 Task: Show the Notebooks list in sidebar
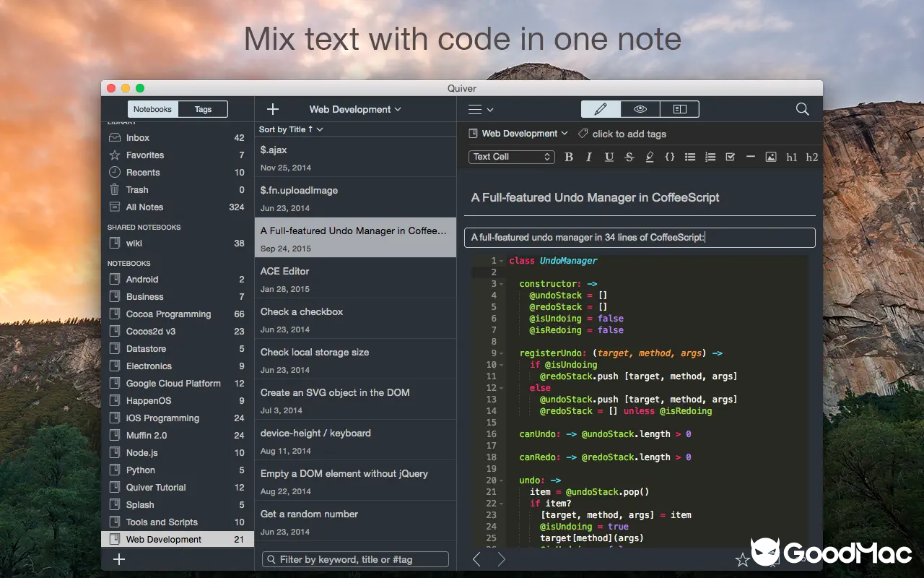[152, 109]
